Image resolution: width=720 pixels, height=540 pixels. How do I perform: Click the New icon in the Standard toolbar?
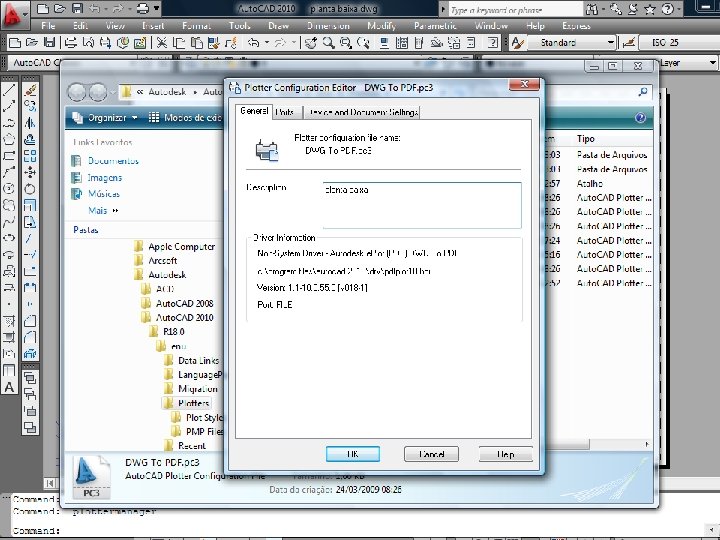[15, 43]
